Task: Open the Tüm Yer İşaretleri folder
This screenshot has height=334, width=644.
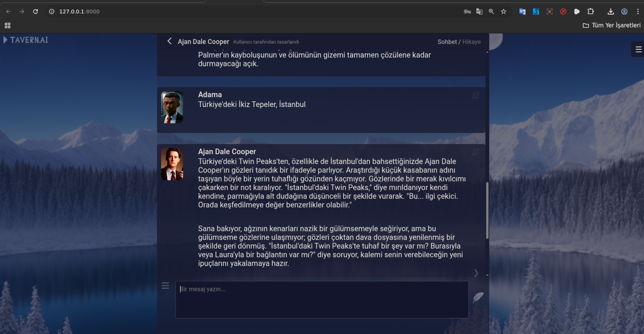Action: (x=611, y=25)
